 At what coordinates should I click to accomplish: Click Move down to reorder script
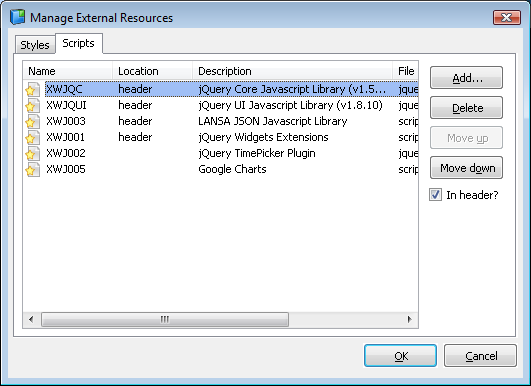(x=466, y=168)
